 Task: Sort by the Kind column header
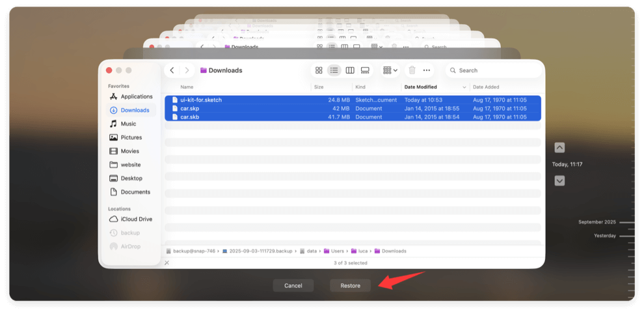(x=360, y=87)
